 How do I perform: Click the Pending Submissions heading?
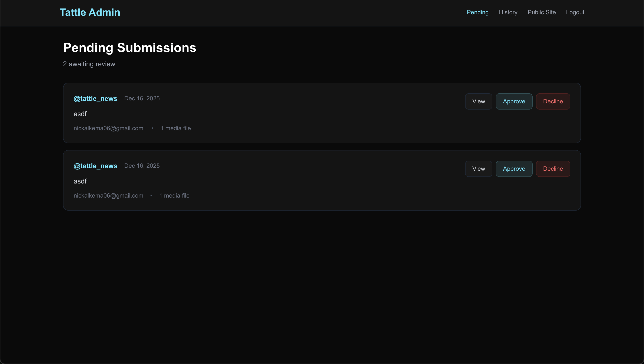(x=129, y=48)
